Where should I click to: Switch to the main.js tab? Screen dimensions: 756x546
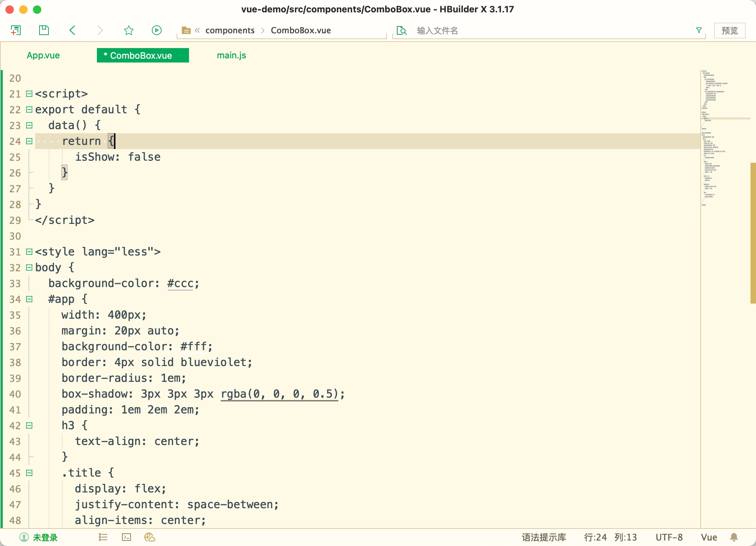pyautogui.click(x=231, y=55)
